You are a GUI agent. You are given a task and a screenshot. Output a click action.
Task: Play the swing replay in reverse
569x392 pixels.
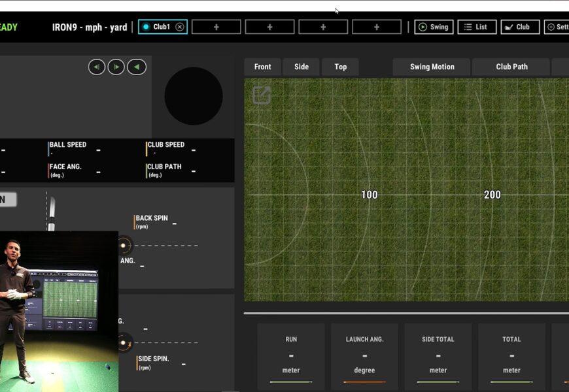point(137,67)
